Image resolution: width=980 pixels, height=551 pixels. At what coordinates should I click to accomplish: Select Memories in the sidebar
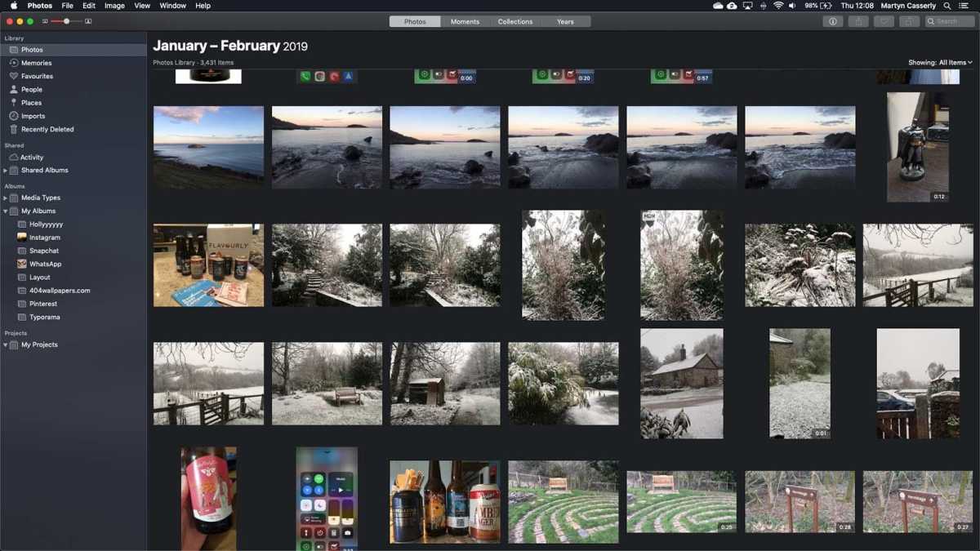(x=73, y=63)
